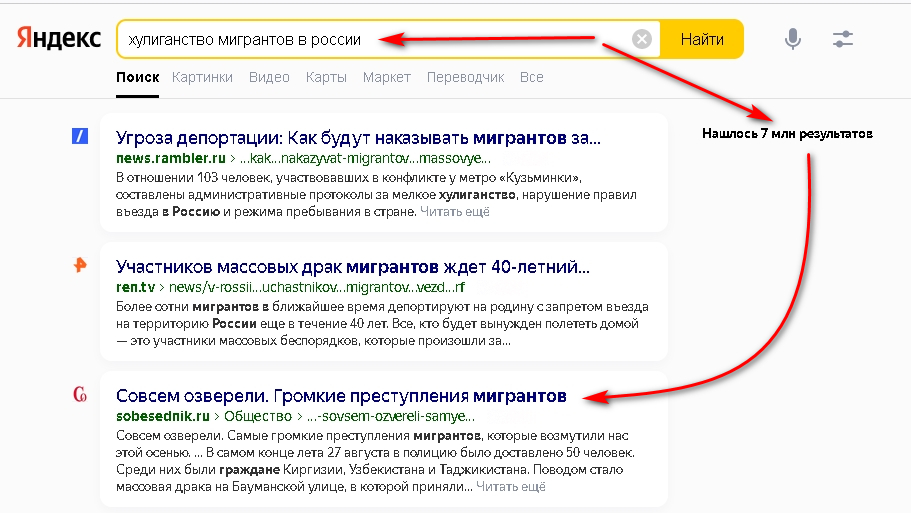This screenshot has height=513, width=911.
Task: Click the REN TV favicon beside second result
Action: pyautogui.click(x=80, y=266)
